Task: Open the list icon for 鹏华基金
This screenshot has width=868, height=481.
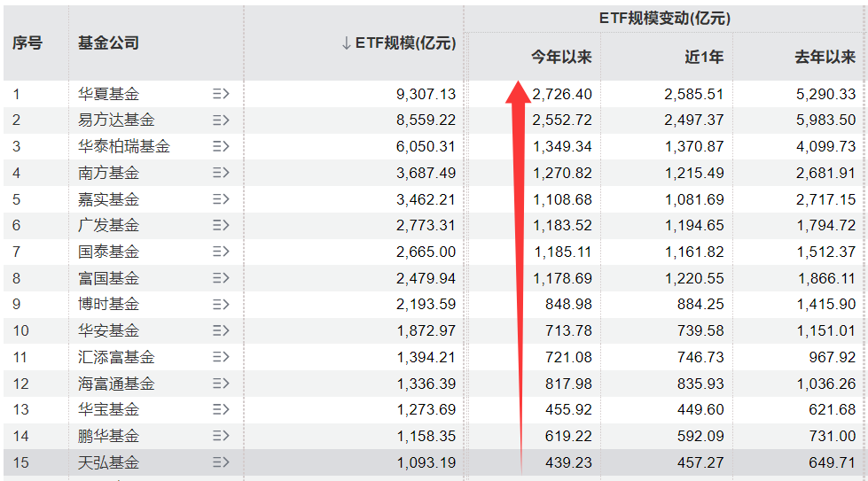Action: pos(221,436)
